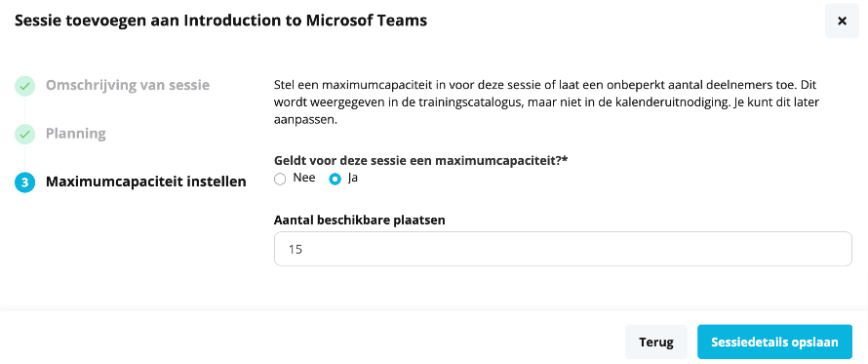This screenshot has height=364, width=868.
Task: Open the Planning step
Action: point(76,134)
